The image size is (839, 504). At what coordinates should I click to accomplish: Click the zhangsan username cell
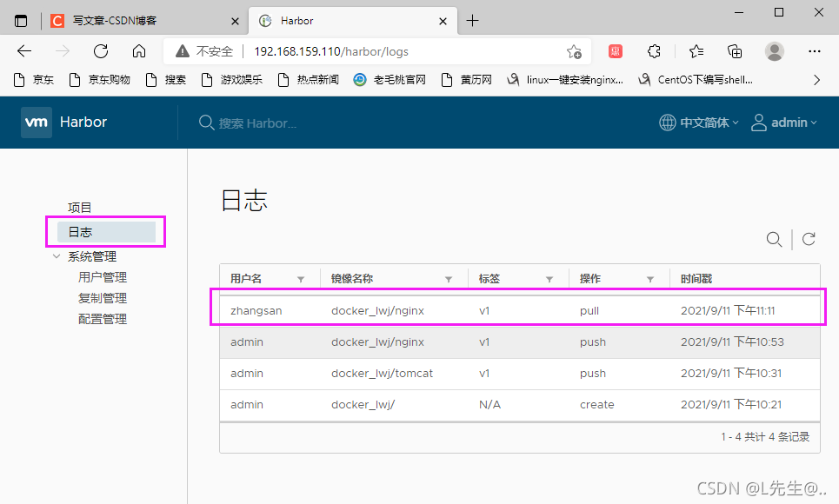(256, 311)
